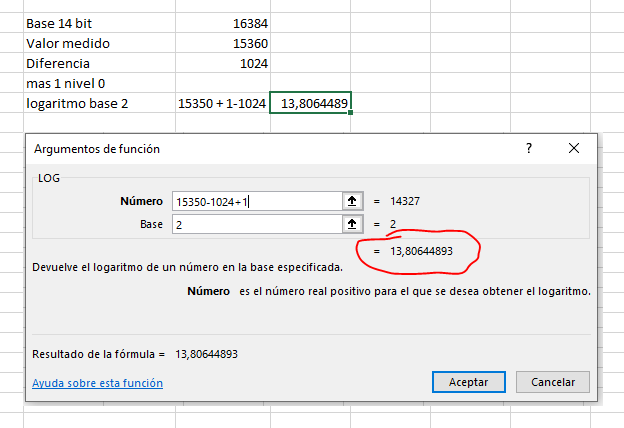Screen dimensions: 624x428
Task: Collapse dialog using Número range selector icon
Action: (352, 200)
